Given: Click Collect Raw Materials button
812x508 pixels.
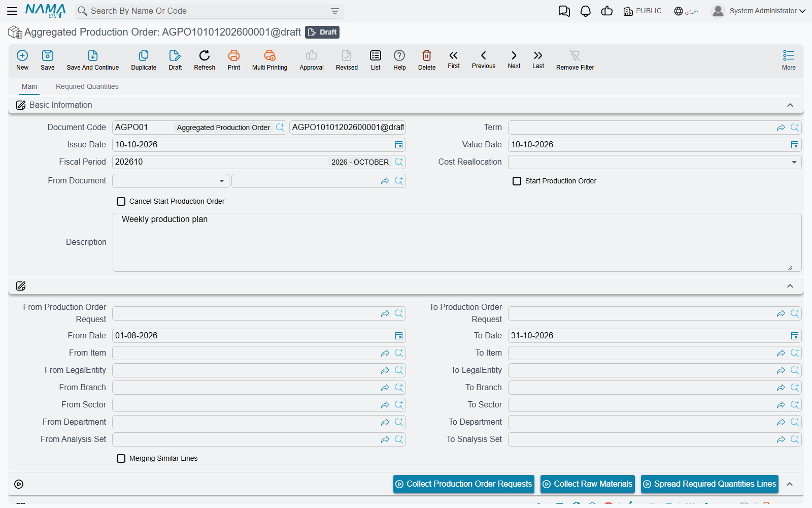Looking at the screenshot, I should (x=588, y=484).
